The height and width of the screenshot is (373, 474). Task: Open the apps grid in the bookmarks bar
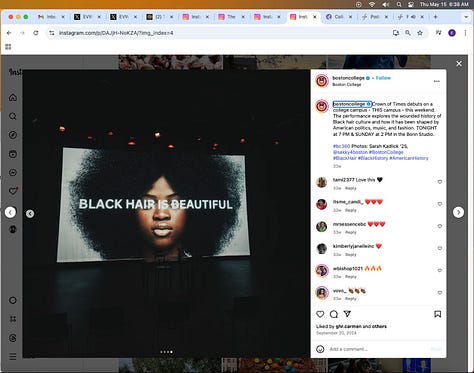8,47
